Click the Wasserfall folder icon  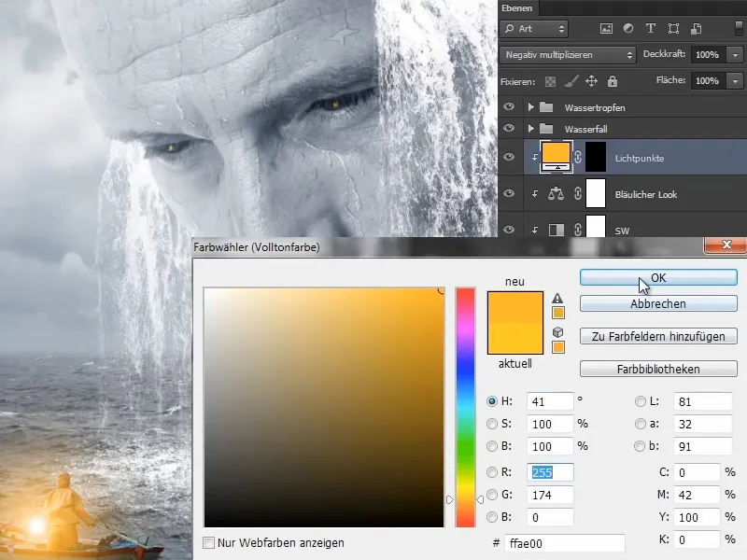tap(546, 129)
